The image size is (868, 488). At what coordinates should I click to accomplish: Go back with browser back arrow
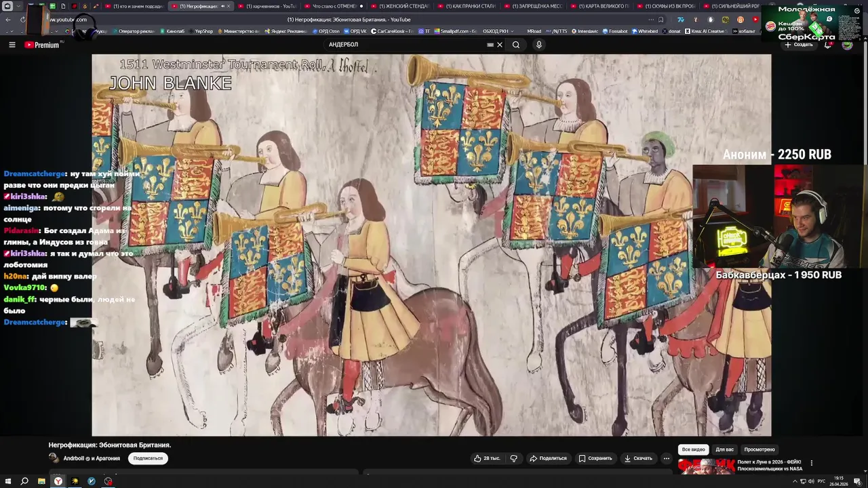[8, 20]
